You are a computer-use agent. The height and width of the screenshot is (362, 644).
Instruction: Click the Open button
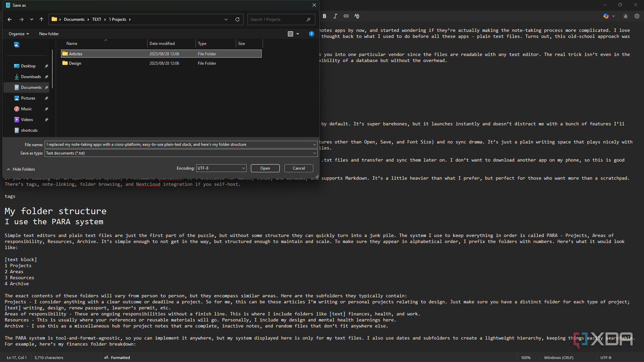click(265, 168)
